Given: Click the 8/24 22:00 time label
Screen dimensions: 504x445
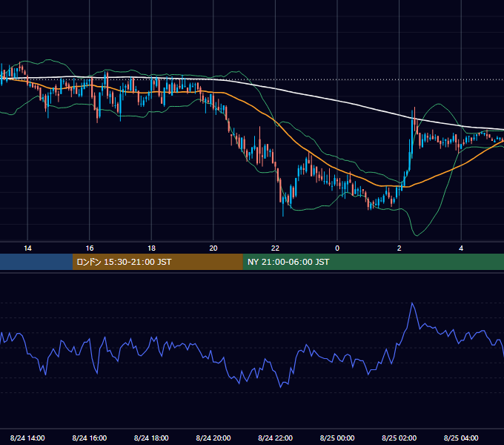Looking at the screenshot, I should pos(276,438).
